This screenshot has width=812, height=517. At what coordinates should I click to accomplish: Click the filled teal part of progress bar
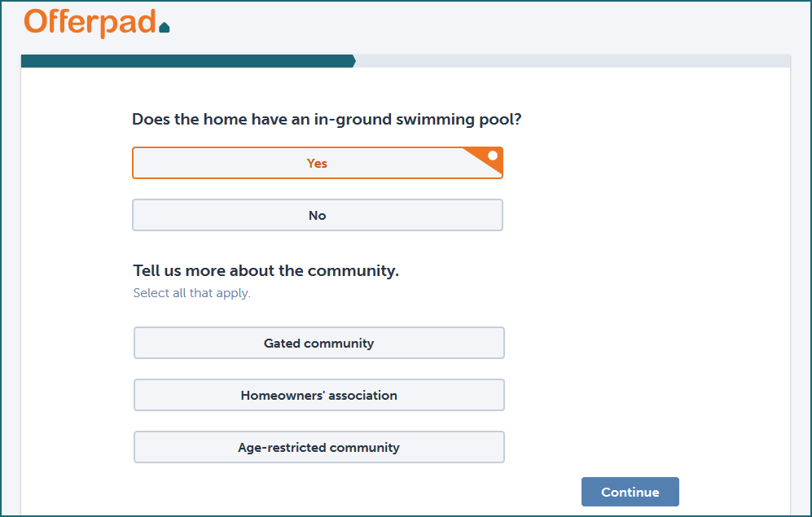(x=187, y=61)
